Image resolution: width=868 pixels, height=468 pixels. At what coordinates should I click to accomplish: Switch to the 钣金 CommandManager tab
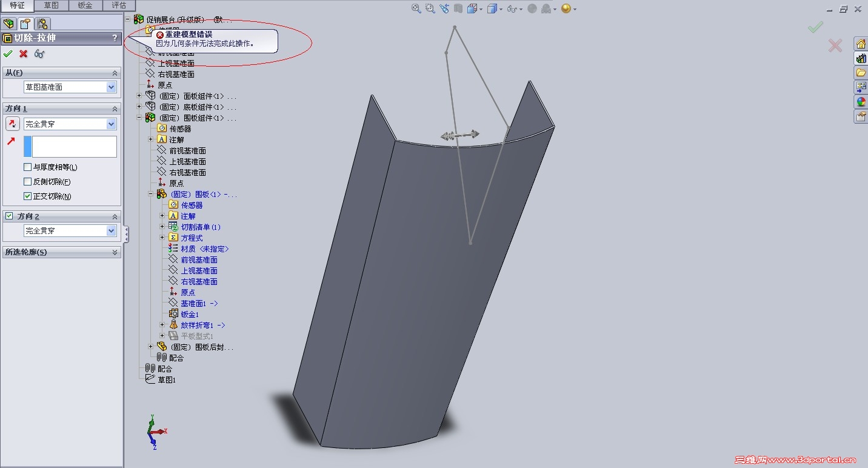85,5
